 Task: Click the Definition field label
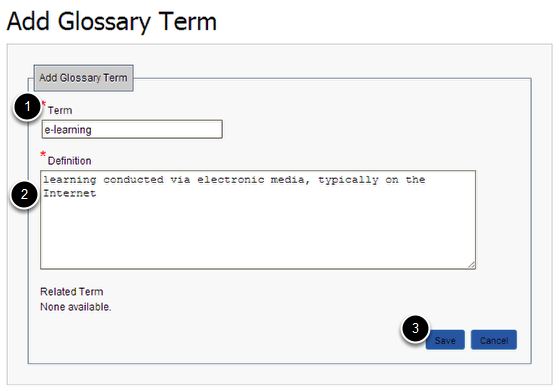(70, 161)
